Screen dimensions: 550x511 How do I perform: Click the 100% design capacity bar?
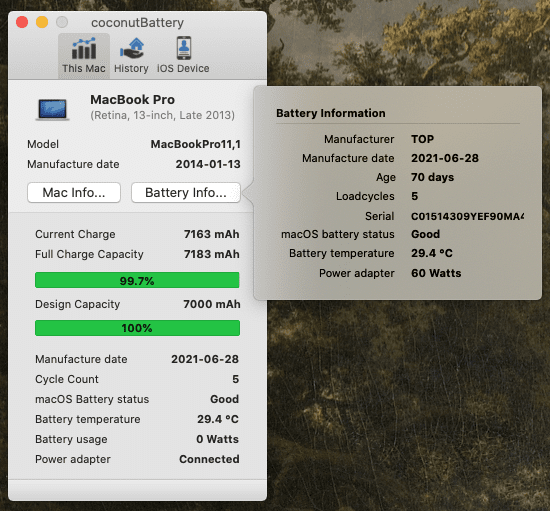(137, 328)
